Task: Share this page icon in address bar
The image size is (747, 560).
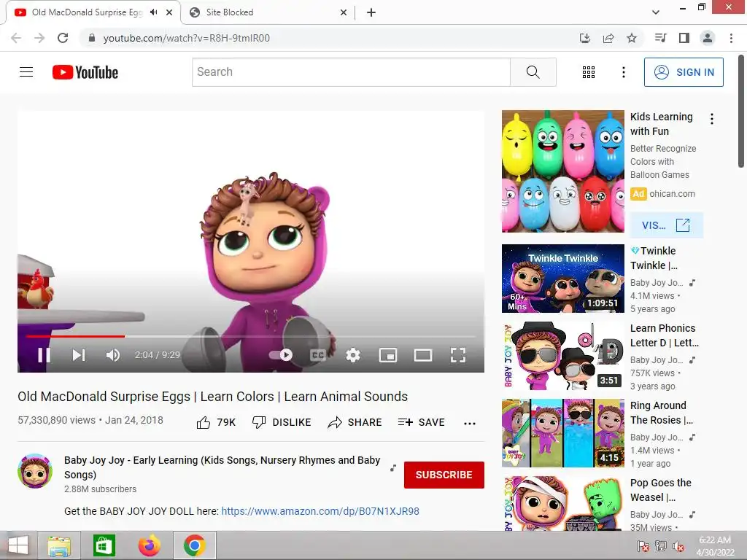Action: click(608, 38)
